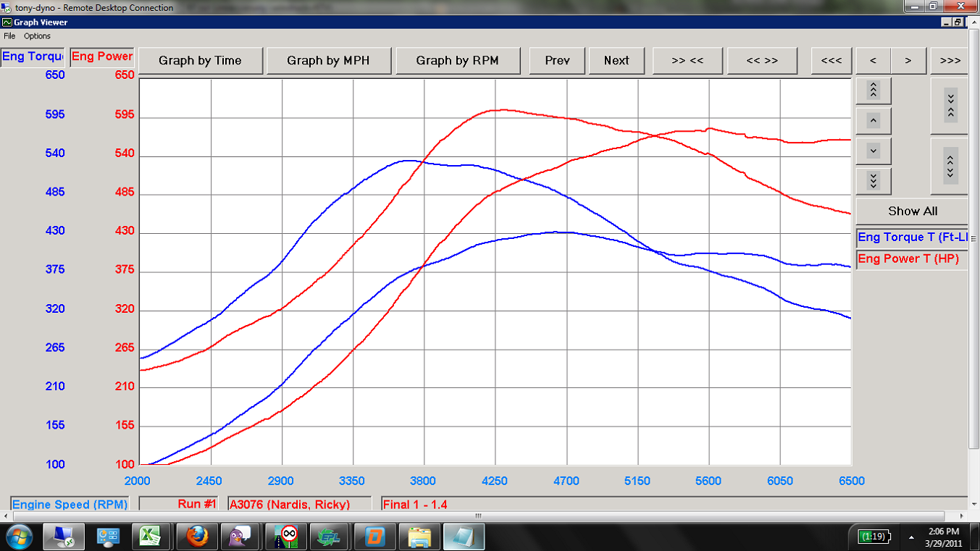Click the vertical expand arrows button
The image size is (980, 551).
point(950,166)
